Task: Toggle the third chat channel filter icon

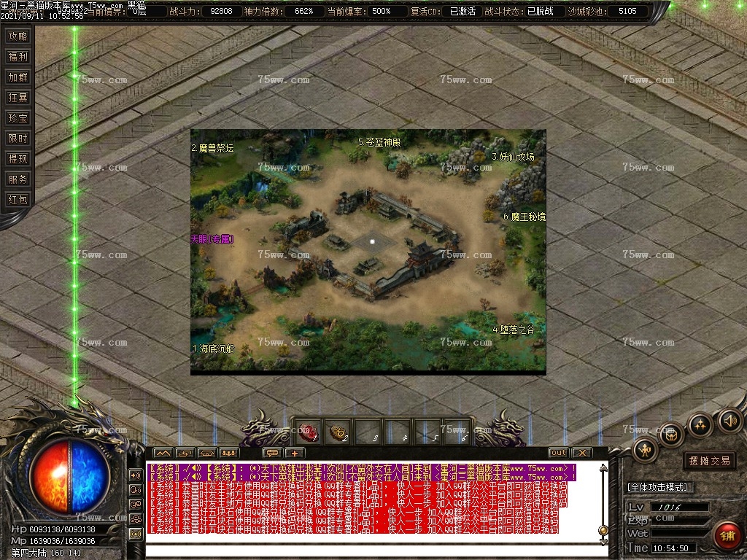Action: point(135,505)
